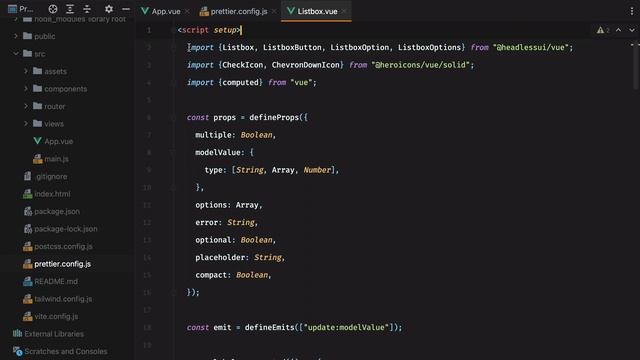The width and height of the screenshot is (640, 360).
Task: Expand the router folder
Action: click(26, 106)
